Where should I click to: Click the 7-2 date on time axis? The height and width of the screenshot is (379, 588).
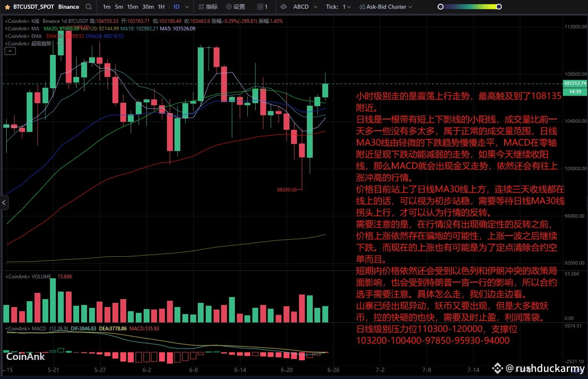tap(380, 369)
